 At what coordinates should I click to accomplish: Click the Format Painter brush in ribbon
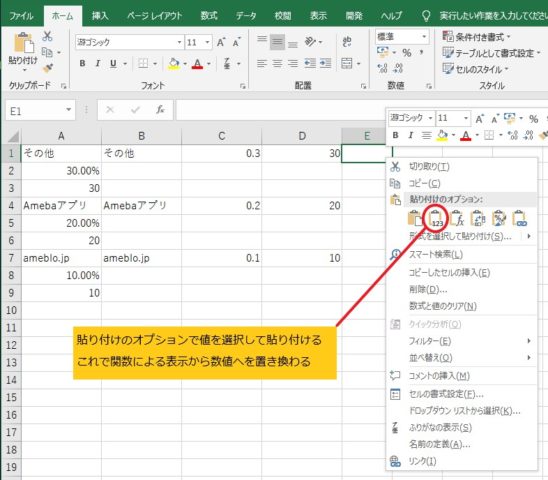point(48,68)
